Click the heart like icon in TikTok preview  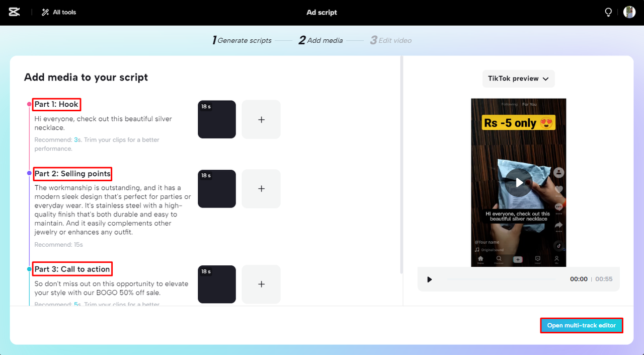coord(558,190)
